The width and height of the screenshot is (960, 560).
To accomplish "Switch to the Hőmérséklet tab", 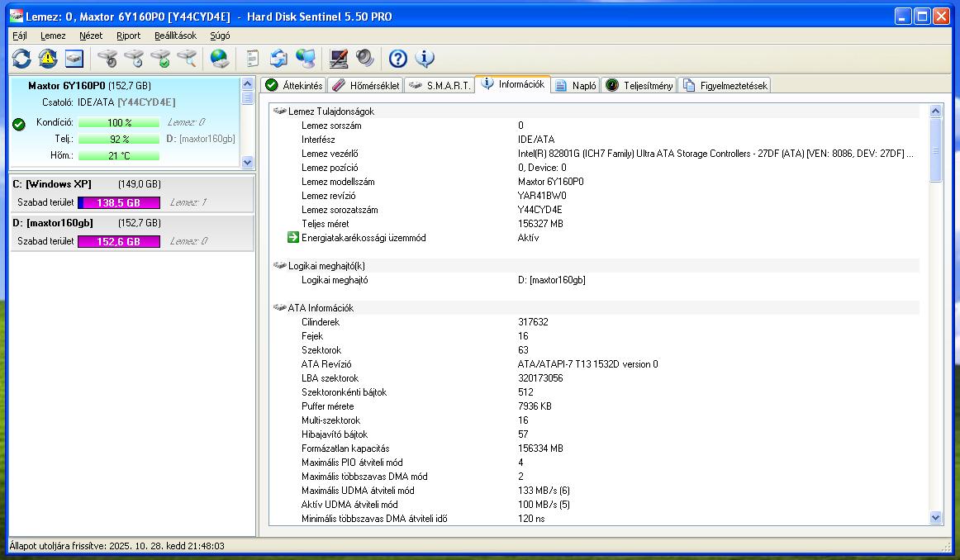I will coord(365,85).
